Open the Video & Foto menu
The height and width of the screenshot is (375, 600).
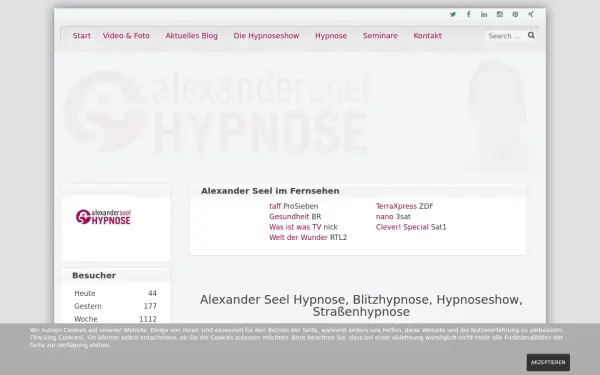126,36
